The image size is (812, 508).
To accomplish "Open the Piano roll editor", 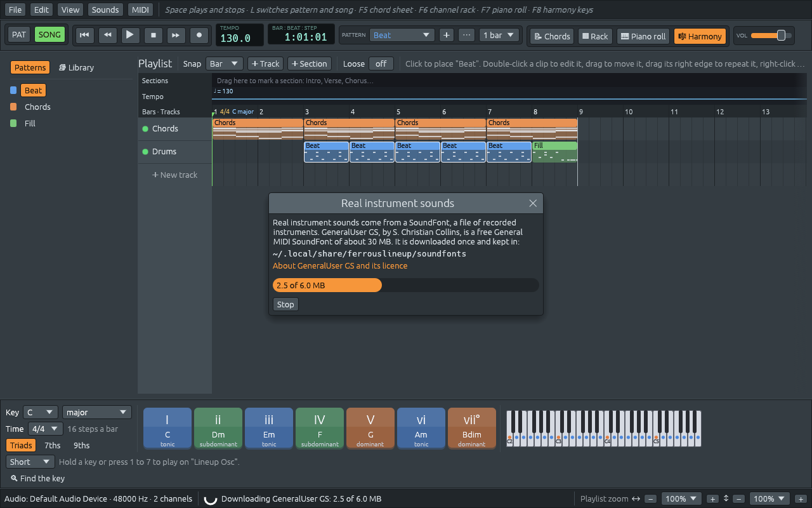I will (x=643, y=36).
